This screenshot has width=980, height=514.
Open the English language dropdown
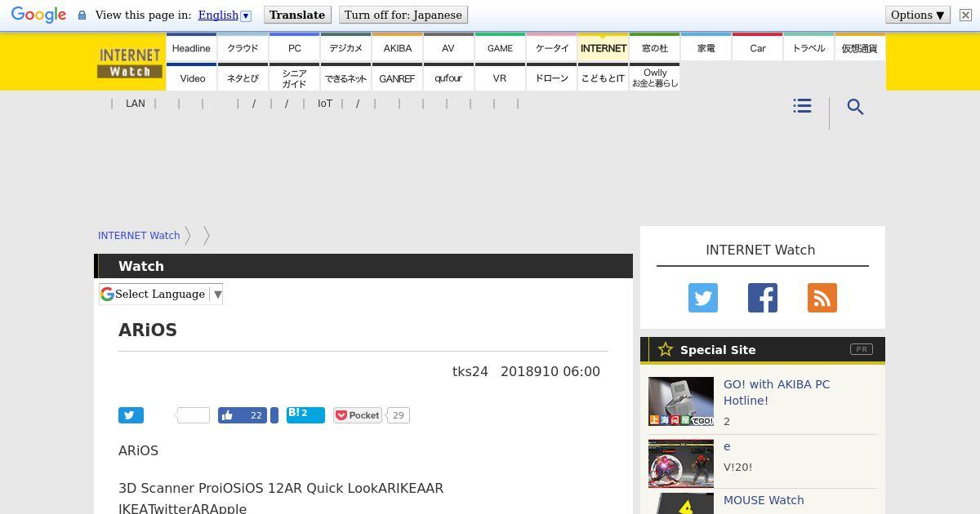click(225, 15)
